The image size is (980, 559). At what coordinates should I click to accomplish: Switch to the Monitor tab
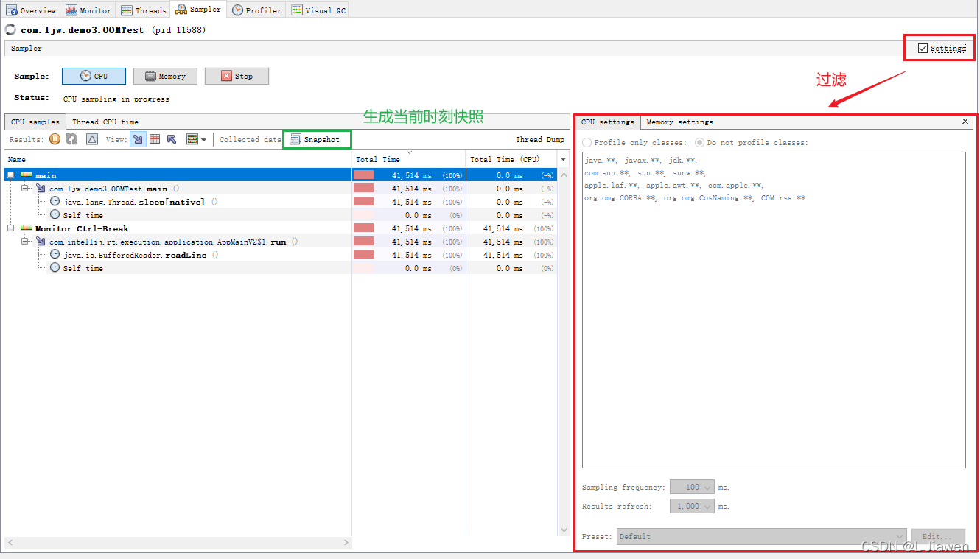(88, 10)
